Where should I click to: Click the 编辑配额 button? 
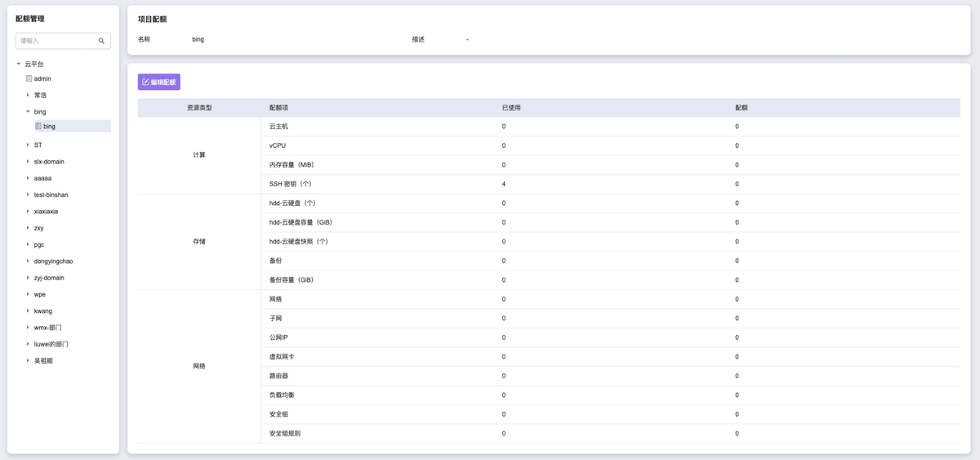tap(159, 83)
